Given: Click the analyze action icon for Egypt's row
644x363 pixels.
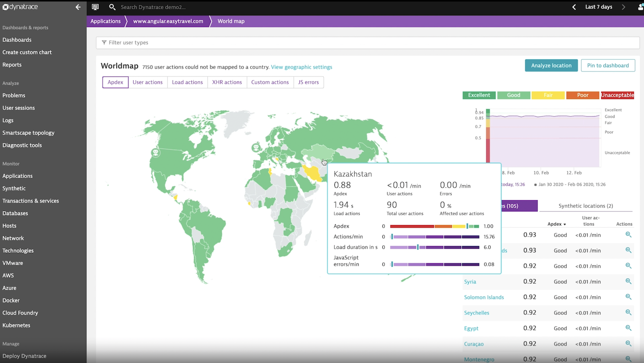Looking at the screenshot, I should tap(628, 328).
